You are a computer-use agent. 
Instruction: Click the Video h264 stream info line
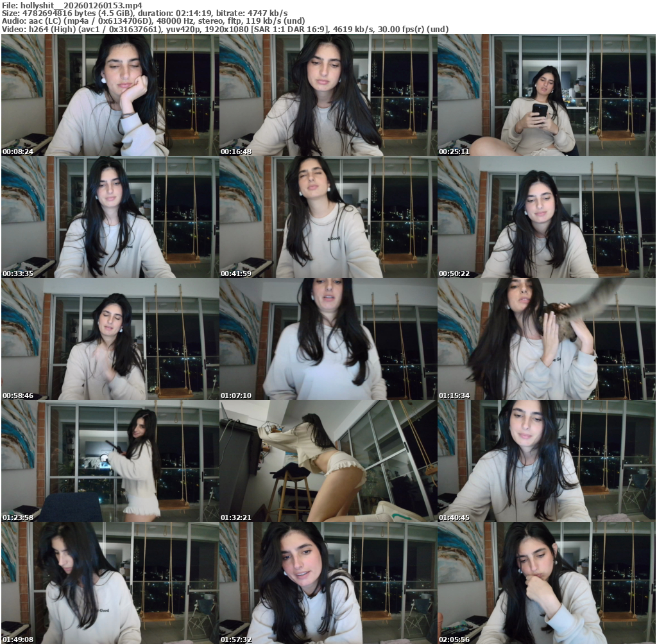225,30
